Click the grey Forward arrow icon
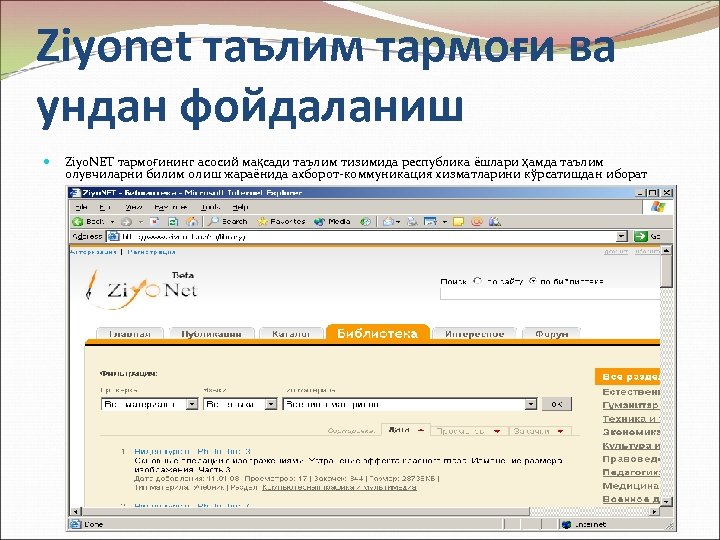The height and width of the screenshot is (540, 720). pyautogui.click(x=126, y=222)
